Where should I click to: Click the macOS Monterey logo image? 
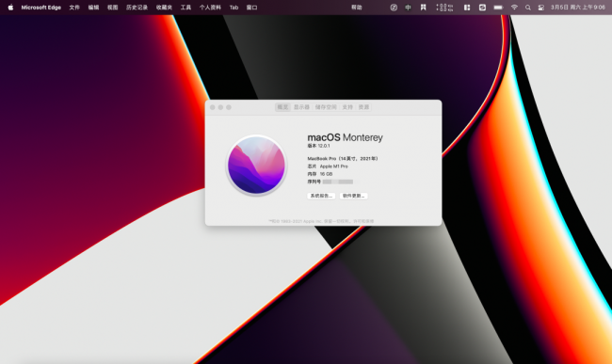click(x=256, y=165)
